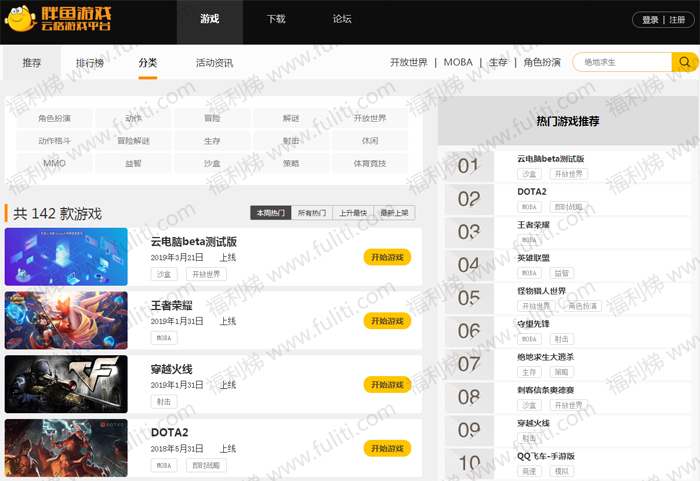Switch sorting to 所有热门
Image resolution: width=700 pixels, height=481 pixels.
[312, 213]
